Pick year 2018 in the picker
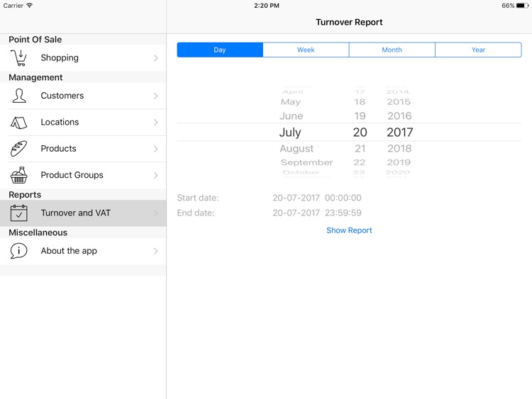Screen dimensions: 532x399 click(399, 149)
